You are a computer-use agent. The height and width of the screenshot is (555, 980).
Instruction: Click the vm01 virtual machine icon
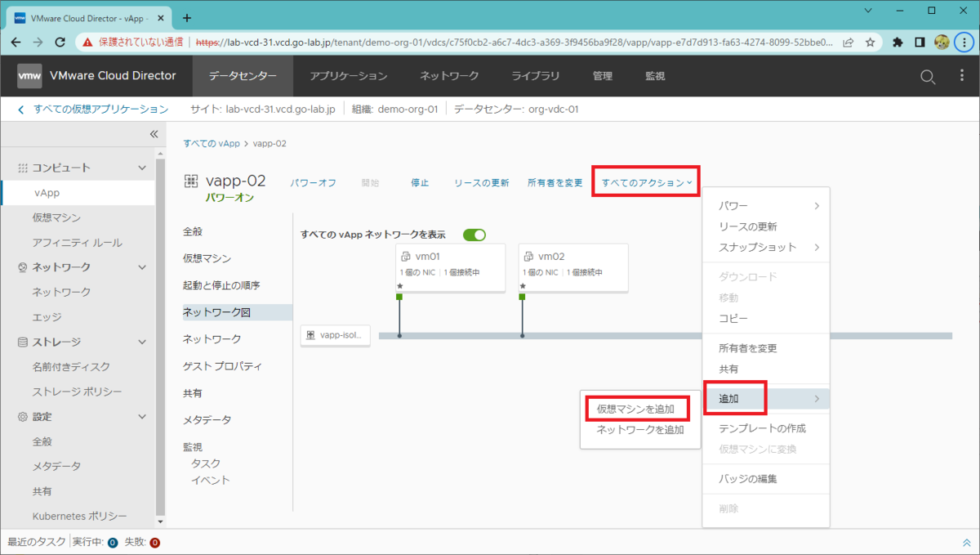pyautogui.click(x=406, y=256)
